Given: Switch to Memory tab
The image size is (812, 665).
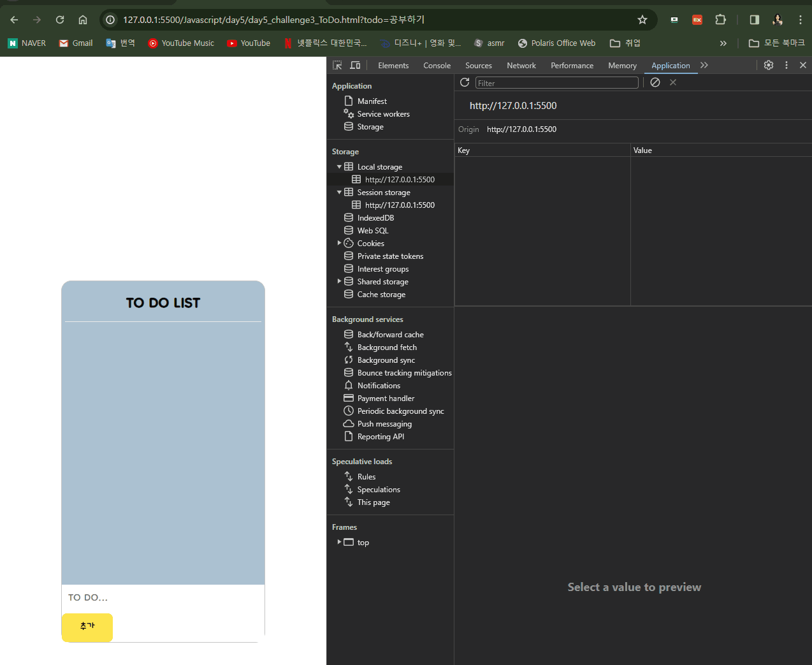Looking at the screenshot, I should click(x=623, y=66).
